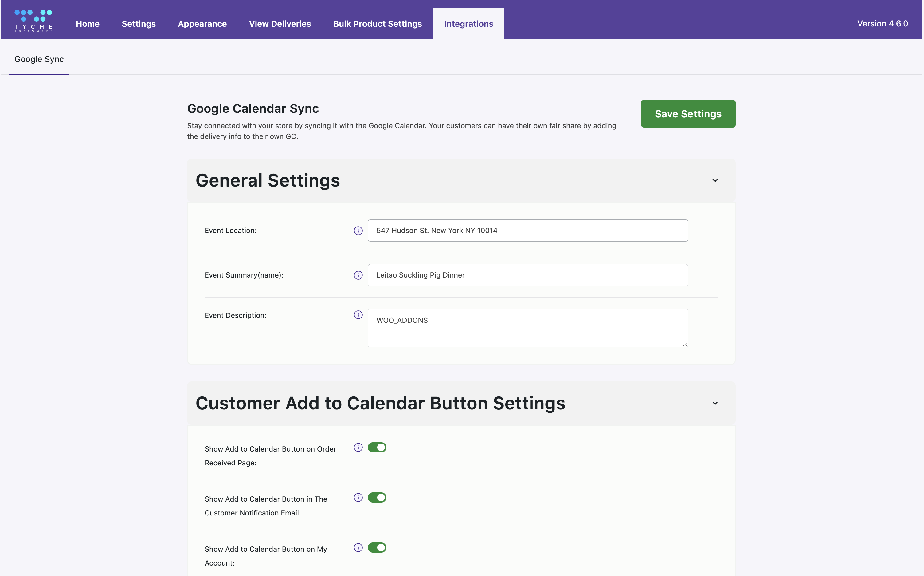Click the Event Location input field
924x576 pixels.
[x=528, y=231]
